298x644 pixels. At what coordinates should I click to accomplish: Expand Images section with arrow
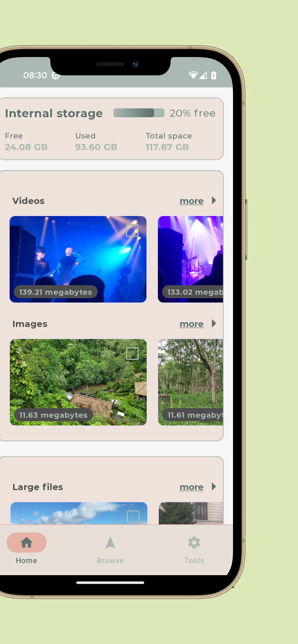214,323
